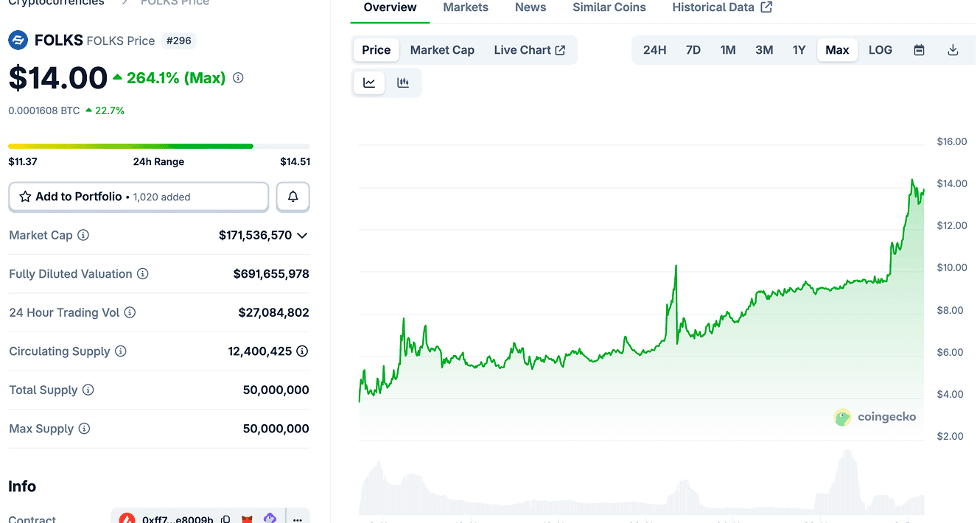Click the purple wallet icon in contract row
980x523 pixels.
pyautogui.click(x=270, y=519)
